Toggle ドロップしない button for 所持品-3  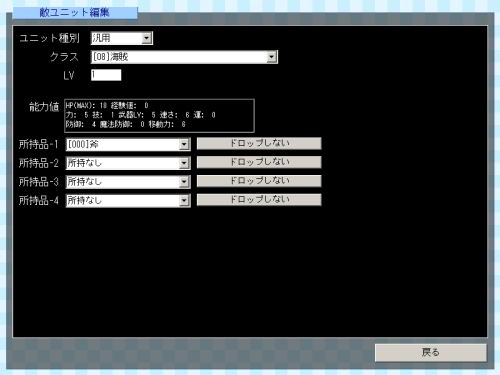(x=259, y=181)
